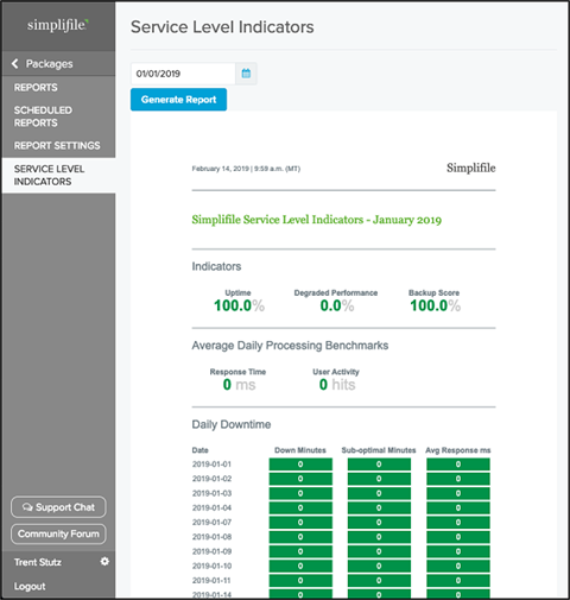Click the Service Level Indicators page title
The width and height of the screenshot is (570, 600).
(x=222, y=27)
